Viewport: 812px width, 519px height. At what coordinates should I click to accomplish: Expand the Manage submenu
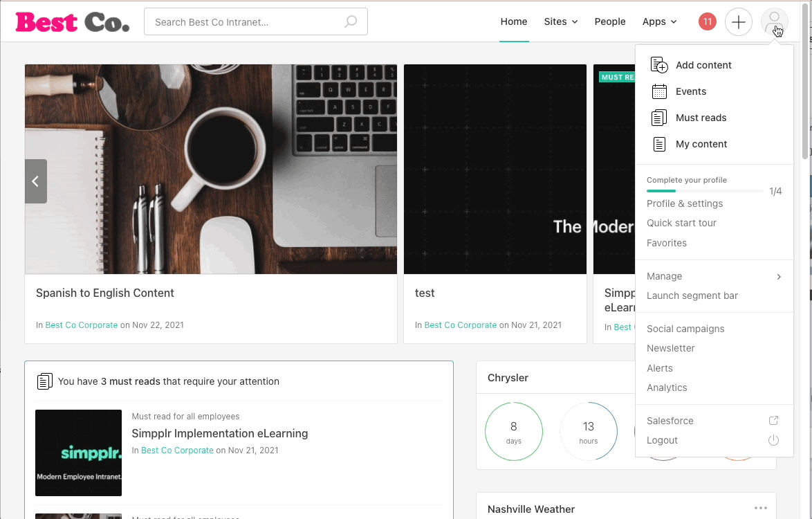(x=714, y=276)
